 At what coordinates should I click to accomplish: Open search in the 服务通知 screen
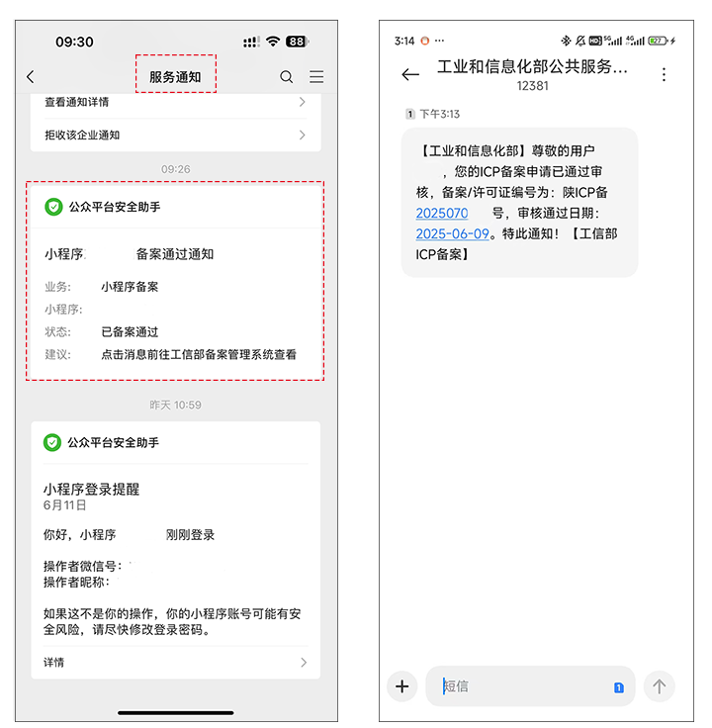click(287, 76)
